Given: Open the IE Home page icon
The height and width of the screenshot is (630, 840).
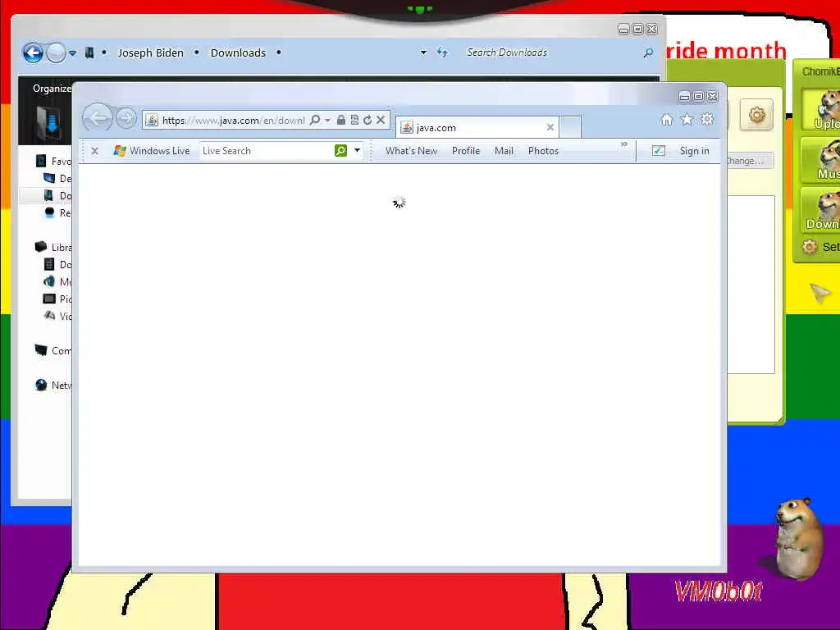Looking at the screenshot, I should [x=666, y=120].
